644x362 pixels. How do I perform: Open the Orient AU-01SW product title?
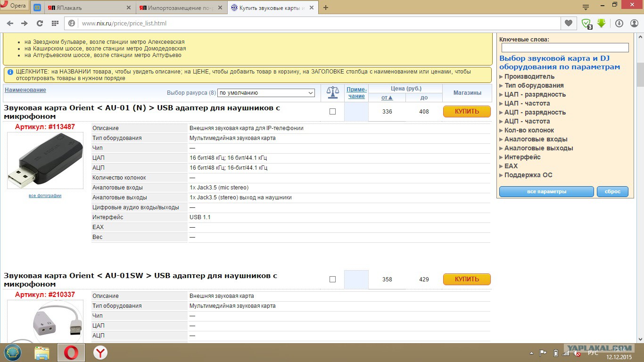click(x=140, y=280)
